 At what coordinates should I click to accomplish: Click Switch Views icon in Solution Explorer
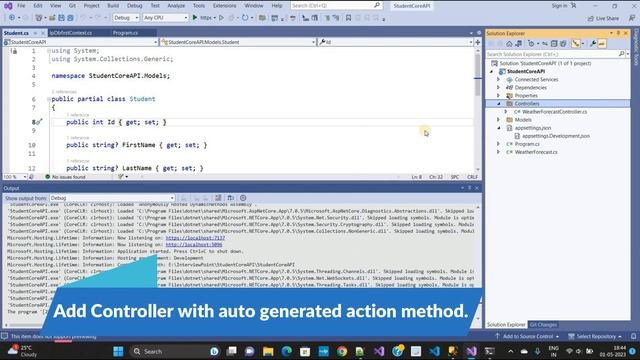(x=518, y=44)
